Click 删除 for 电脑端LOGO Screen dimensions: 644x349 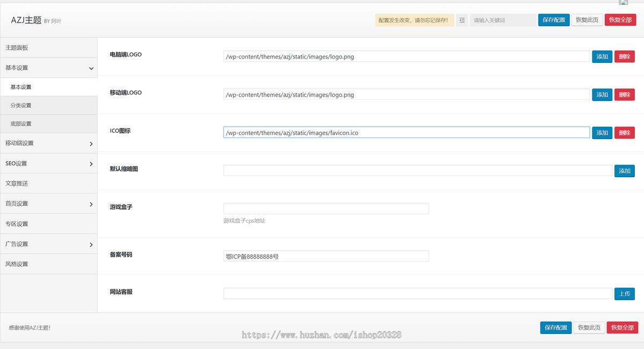coord(625,56)
